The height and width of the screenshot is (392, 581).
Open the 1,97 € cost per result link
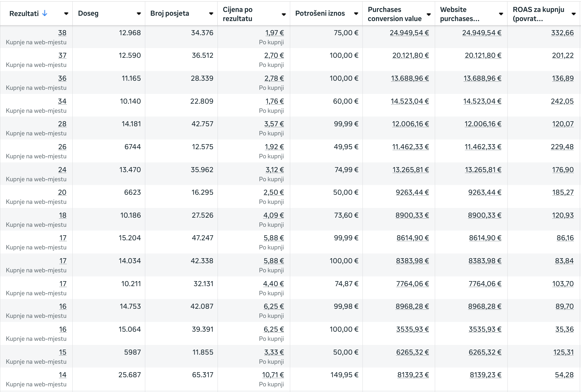[x=274, y=33]
